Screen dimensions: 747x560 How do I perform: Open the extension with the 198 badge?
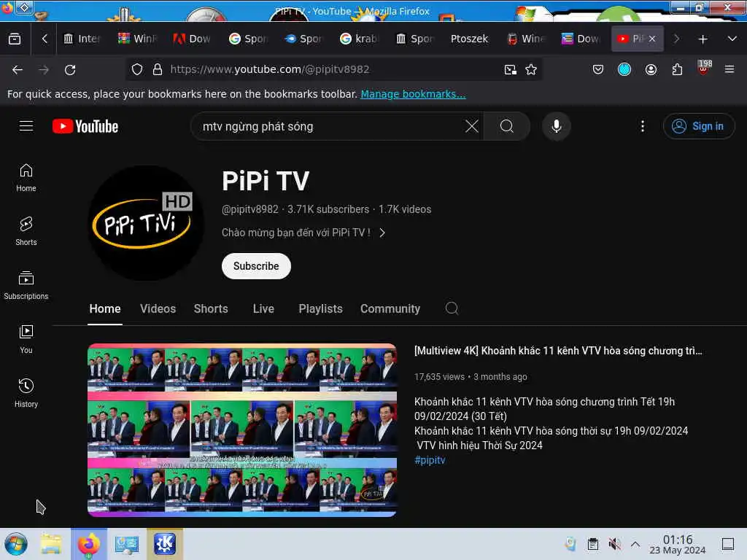click(704, 69)
